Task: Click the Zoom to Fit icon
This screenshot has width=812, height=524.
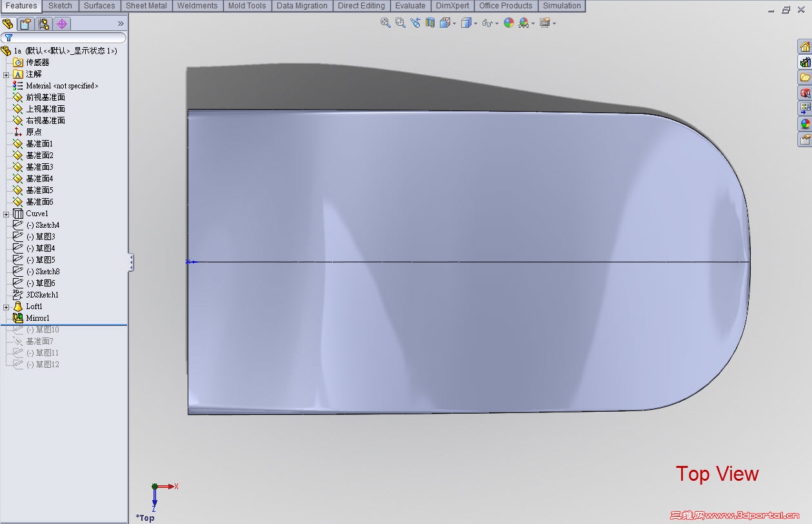Action: point(386,23)
